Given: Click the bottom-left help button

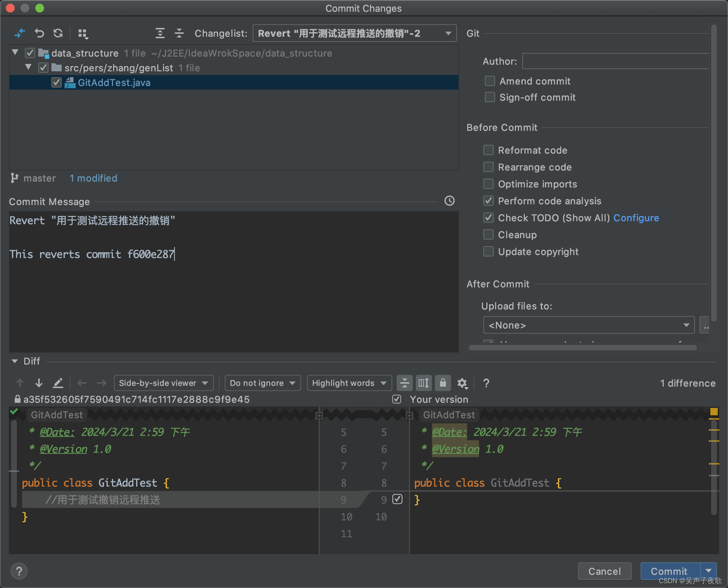Looking at the screenshot, I should (19, 571).
